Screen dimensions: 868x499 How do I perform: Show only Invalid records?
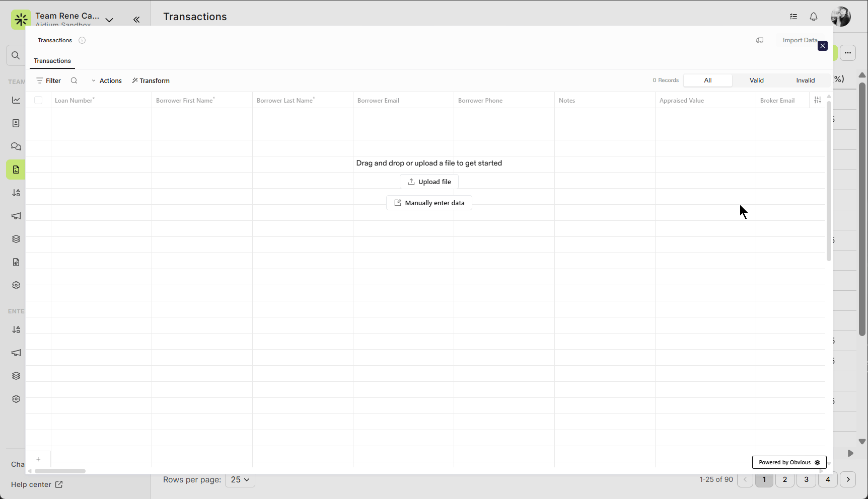coord(805,80)
